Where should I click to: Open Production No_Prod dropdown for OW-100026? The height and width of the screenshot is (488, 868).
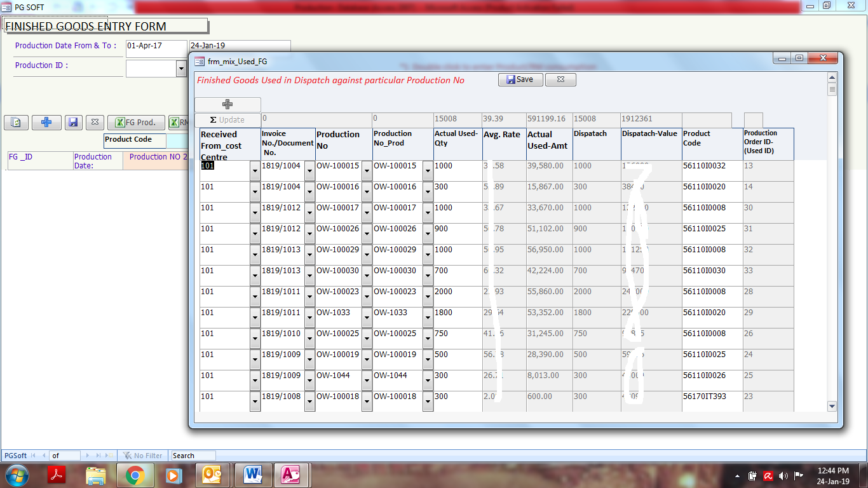pyautogui.click(x=428, y=233)
